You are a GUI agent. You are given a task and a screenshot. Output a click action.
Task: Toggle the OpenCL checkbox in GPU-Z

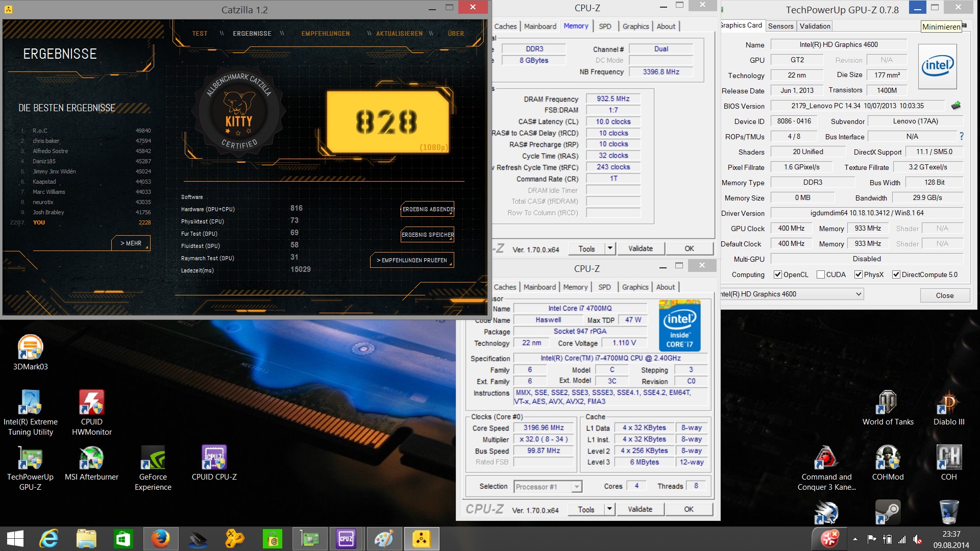click(778, 274)
